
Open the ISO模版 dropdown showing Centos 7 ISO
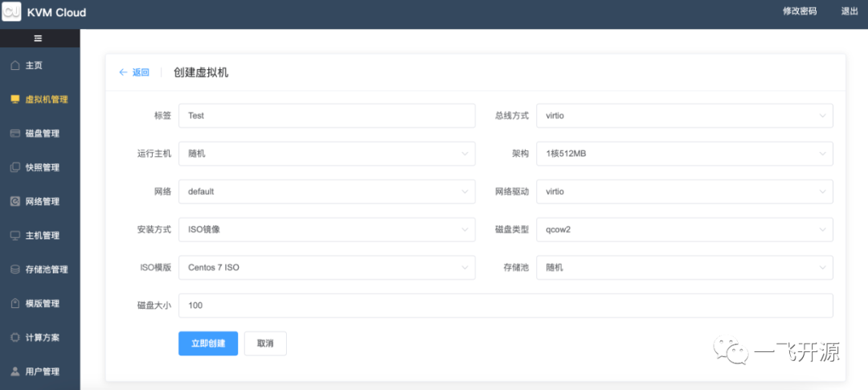[x=326, y=268]
